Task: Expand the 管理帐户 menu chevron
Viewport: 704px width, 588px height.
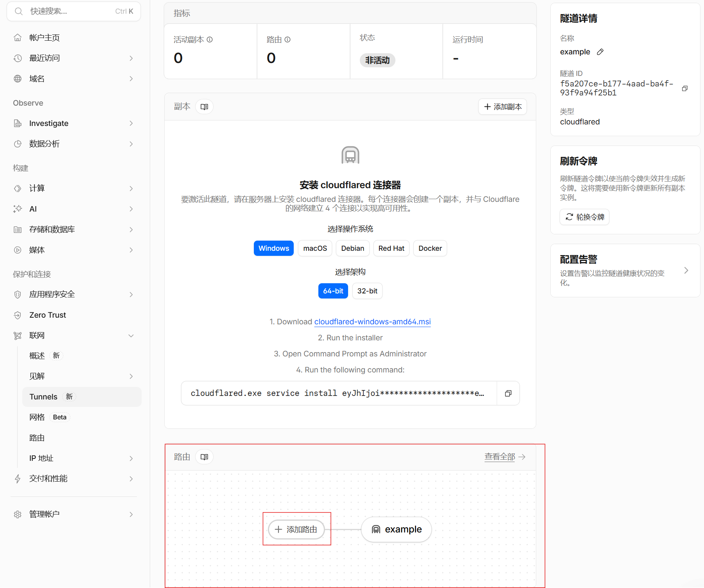Action: pyautogui.click(x=131, y=514)
